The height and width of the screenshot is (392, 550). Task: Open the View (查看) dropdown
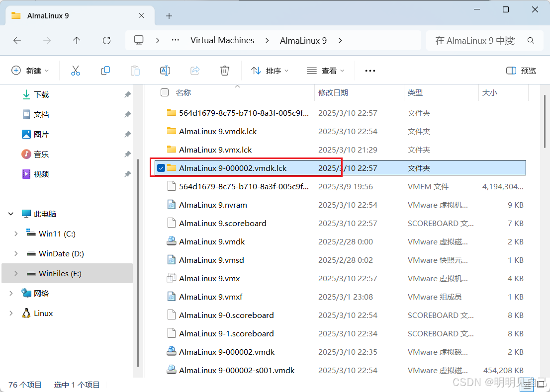coord(325,71)
